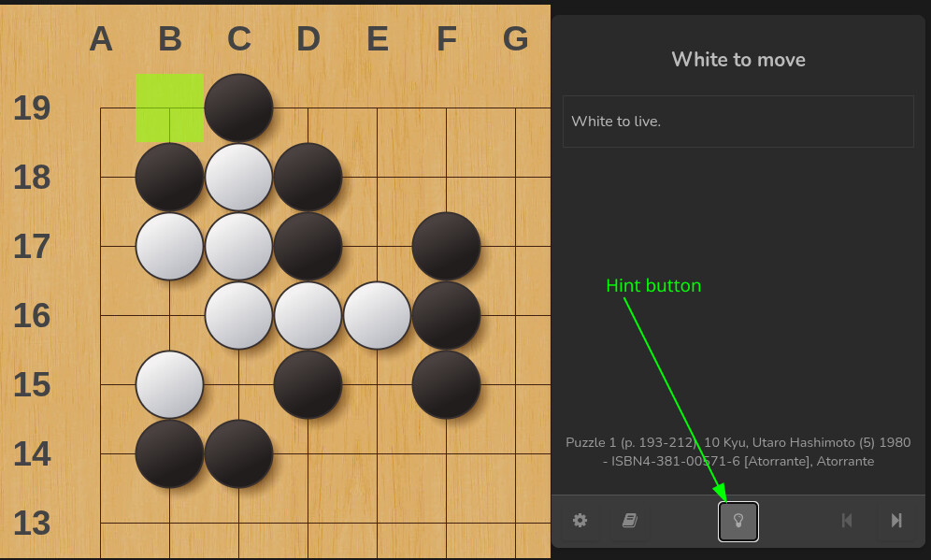This screenshot has width=931, height=560.
Task: Click the black stone at D15
Action: [x=308, y=385]
